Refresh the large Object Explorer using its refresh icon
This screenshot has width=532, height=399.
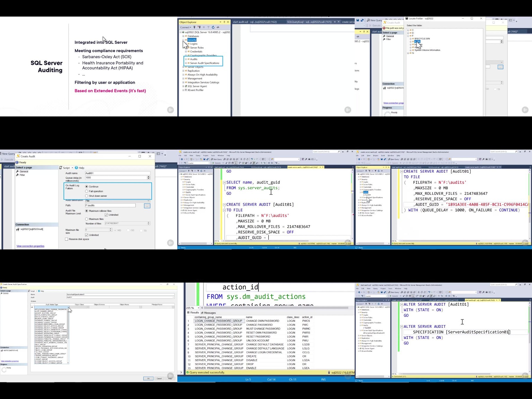point(213,27)
